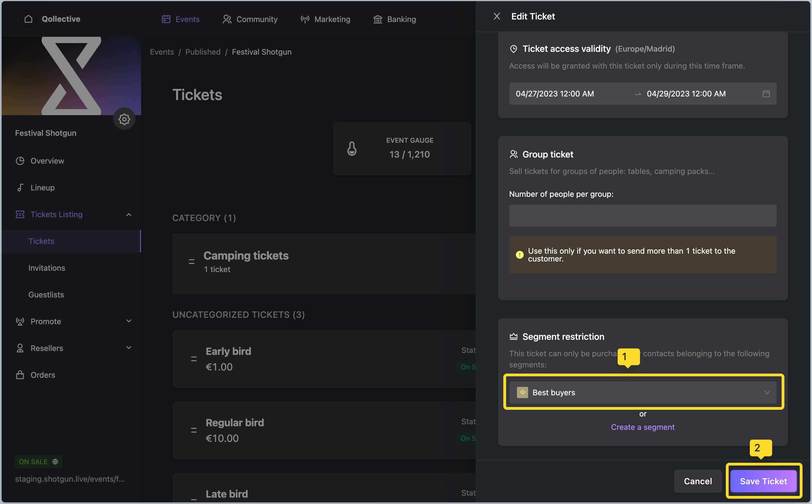Open the Camping tickets category
Viewport: 812px width, 504px height.
coord(324,264)
